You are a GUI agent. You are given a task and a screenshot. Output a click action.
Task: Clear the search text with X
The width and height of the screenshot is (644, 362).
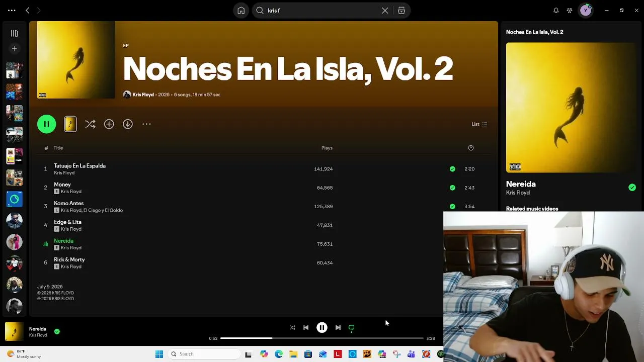(385, 11)
